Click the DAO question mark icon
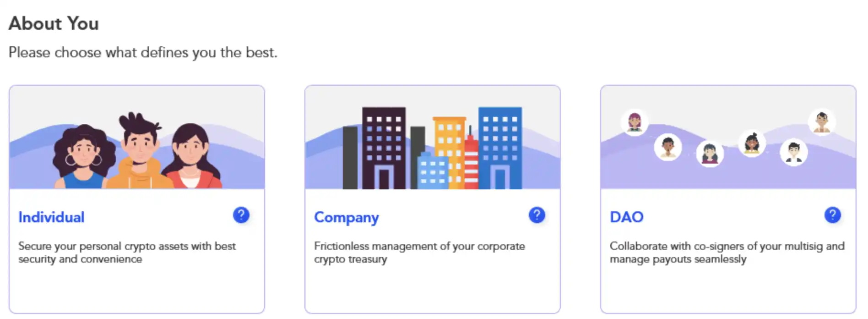Viewport: 868px width, 319px height. (832, 215)
